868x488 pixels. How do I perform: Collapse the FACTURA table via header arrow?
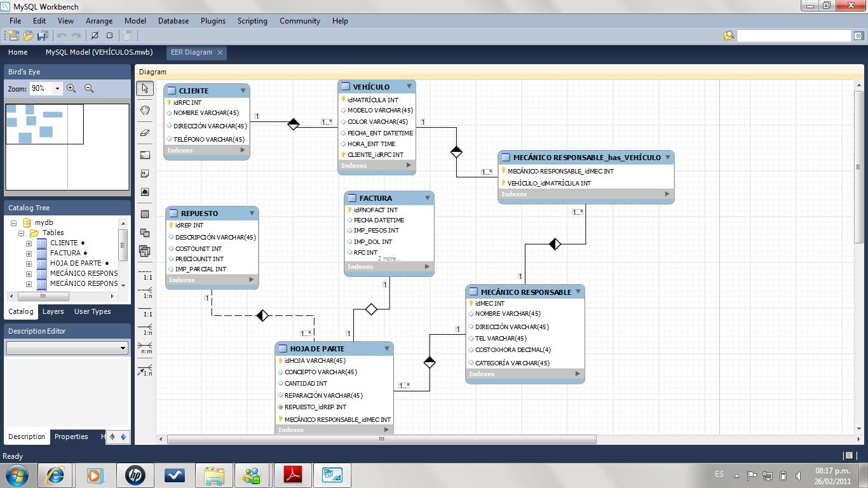(x=427, y=198)
